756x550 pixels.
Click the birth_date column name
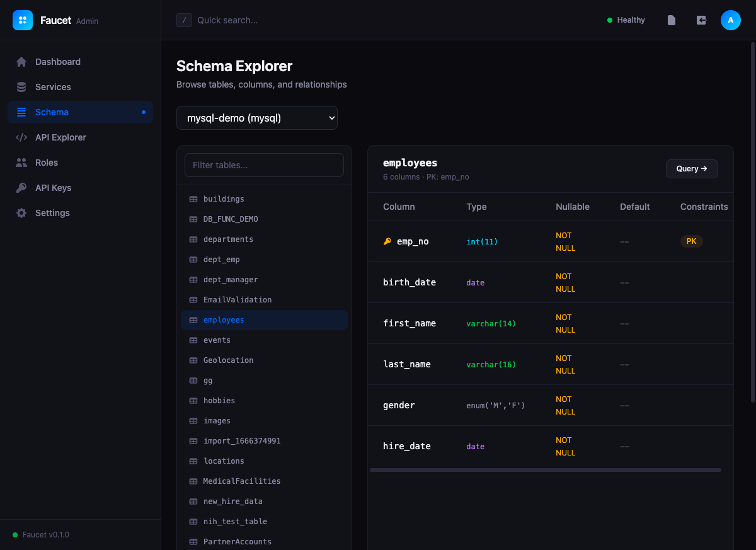tap(409, 282)
